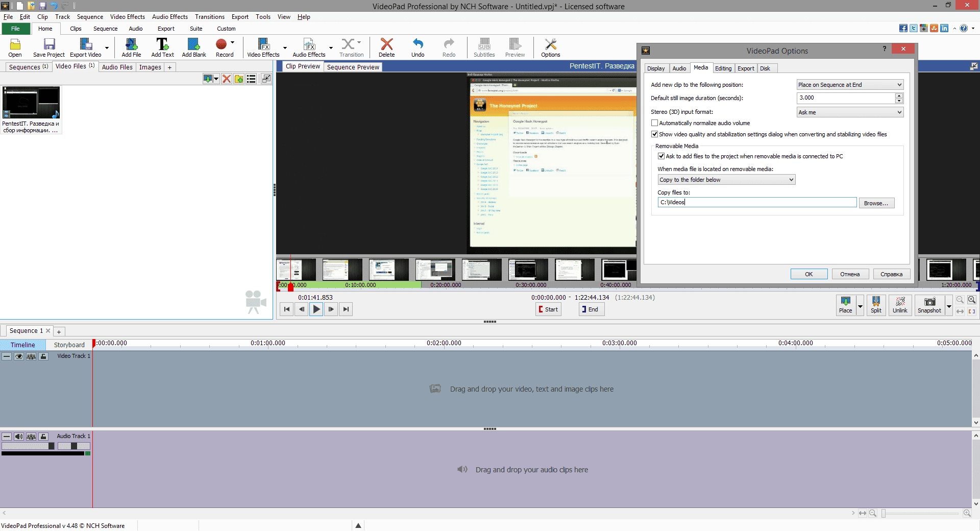This screenshot has height=531, width=980.
Task: Uncheck Show video quality and stabilization dialog
Action: [x=654, y=134]
